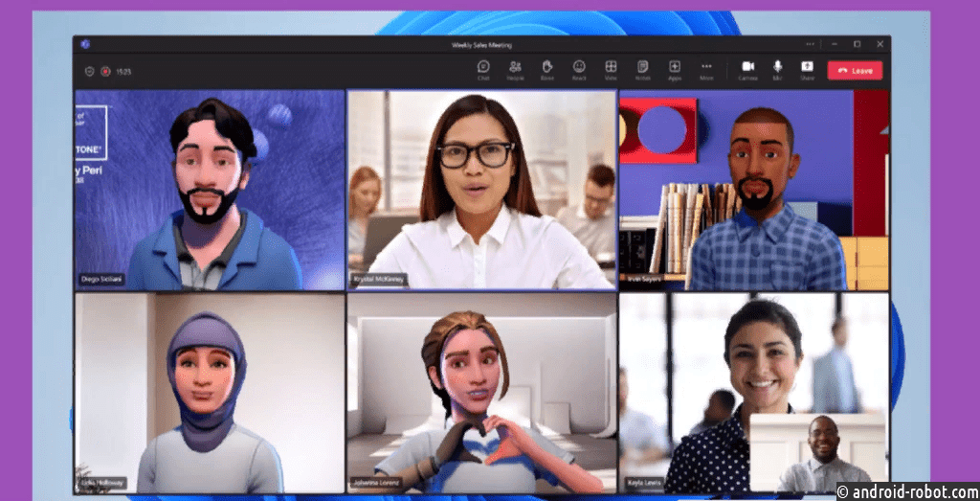980x501 pixels.
Task: Change the meeting View layout
Action: pyautogui.click(x=611, y=70)
